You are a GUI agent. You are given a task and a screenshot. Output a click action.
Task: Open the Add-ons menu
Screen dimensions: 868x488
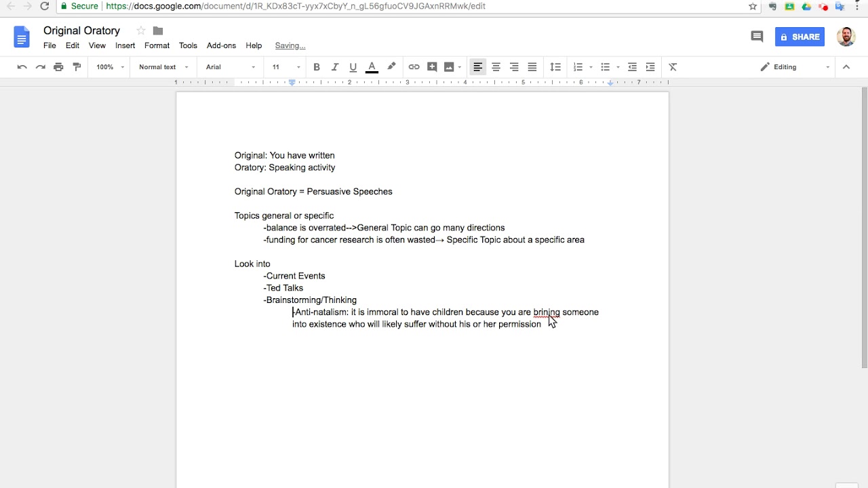(x=221, y=45)
